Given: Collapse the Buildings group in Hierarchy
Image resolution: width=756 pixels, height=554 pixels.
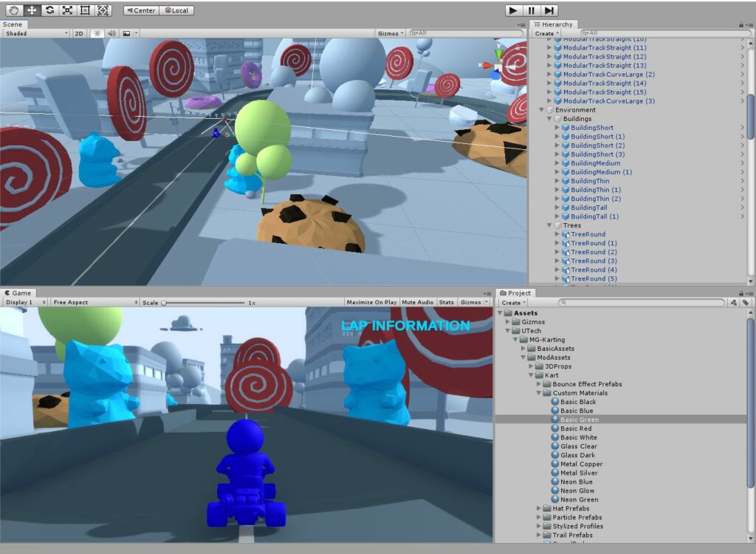Looking at the screenshot, I should coord(550,119).
